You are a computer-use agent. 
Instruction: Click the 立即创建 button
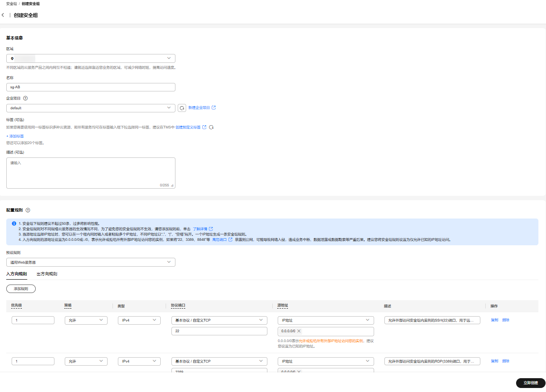pos(530,383)
